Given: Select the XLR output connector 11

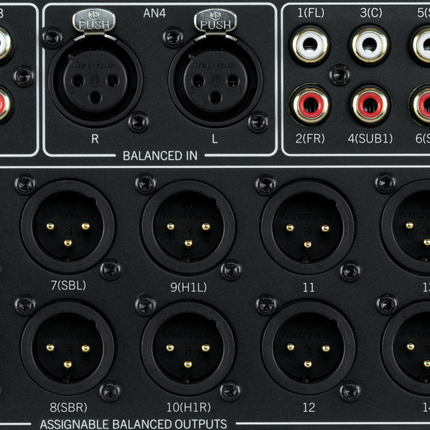Looking at the screenshot, I should [x=308, y=228].
